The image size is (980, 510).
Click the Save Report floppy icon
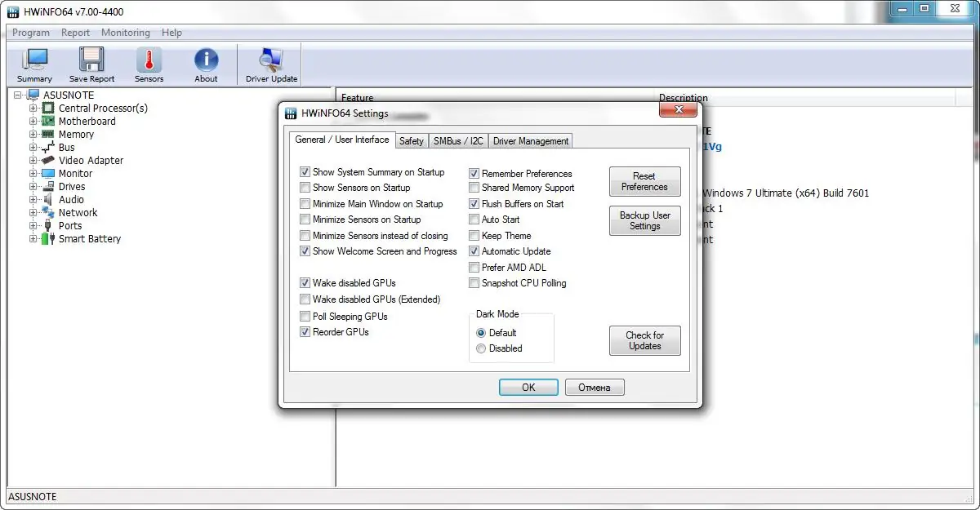pos(91,60)
